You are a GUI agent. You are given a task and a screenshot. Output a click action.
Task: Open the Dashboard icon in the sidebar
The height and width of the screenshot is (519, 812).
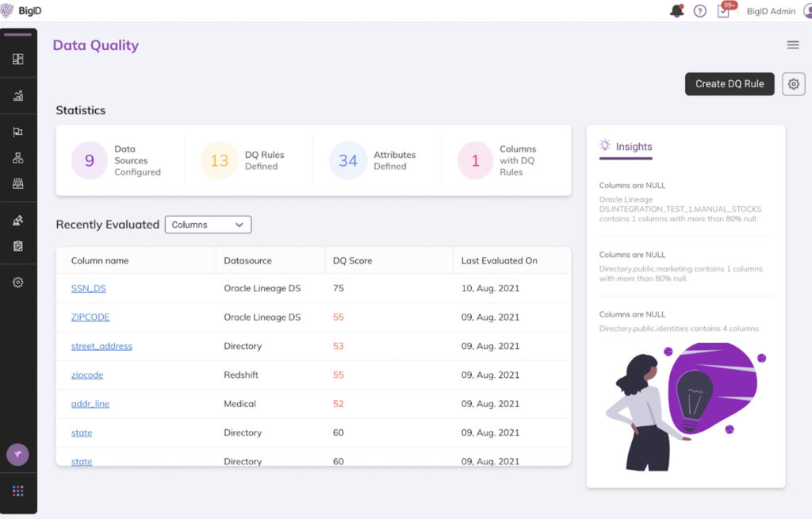(x=17, y=60)
